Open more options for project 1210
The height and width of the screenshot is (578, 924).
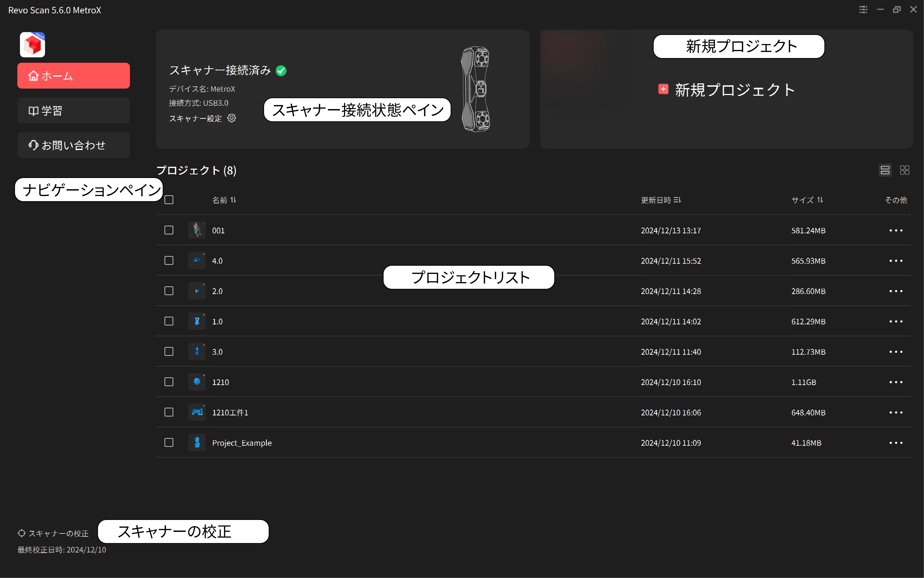click(x=896, y=382)
